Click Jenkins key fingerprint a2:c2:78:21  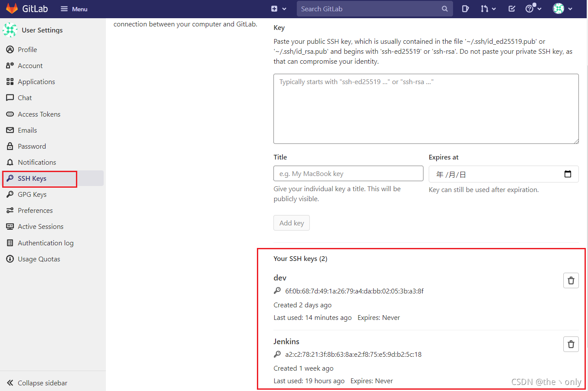click(x=353, y=354)
